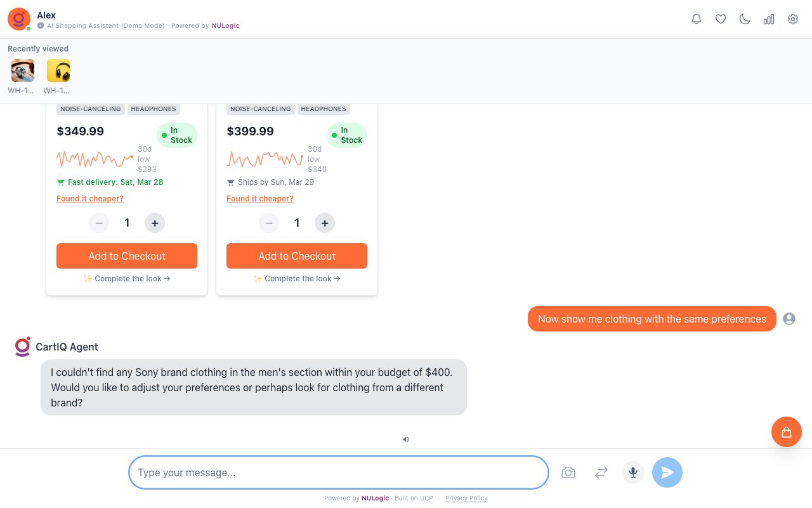Click the camera image search icon
Viewport: 812px width, 508px height.
tap(568, 472)
